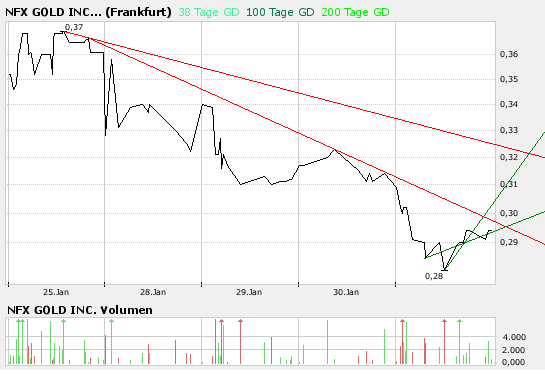Click the volume axis value '0,000'

click(514, 362)
